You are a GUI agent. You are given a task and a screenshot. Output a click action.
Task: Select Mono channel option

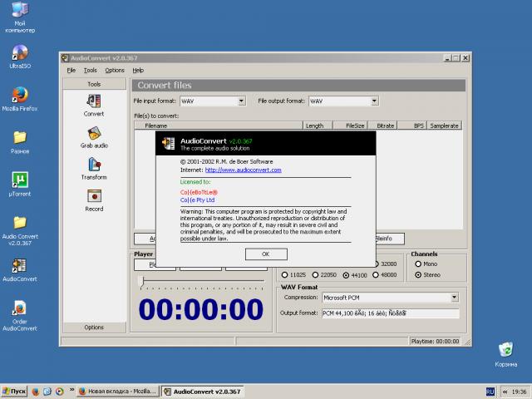418,264
